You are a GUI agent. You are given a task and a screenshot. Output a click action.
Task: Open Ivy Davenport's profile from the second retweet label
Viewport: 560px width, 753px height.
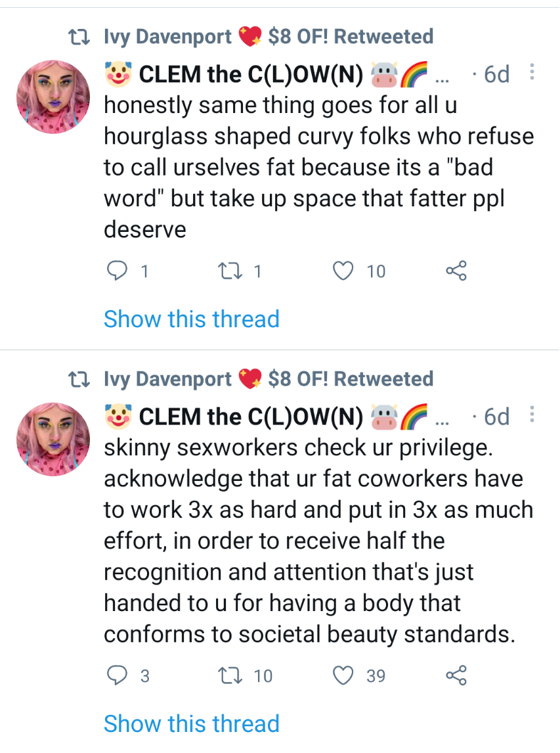tap(168, 379)
